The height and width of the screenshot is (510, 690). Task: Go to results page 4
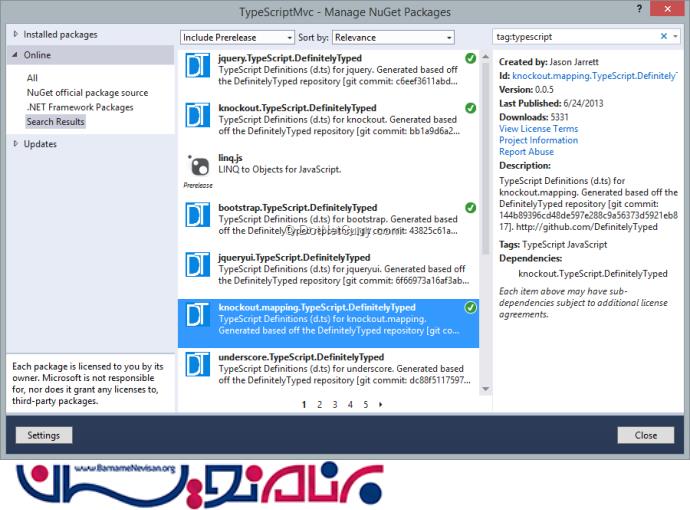350,404
